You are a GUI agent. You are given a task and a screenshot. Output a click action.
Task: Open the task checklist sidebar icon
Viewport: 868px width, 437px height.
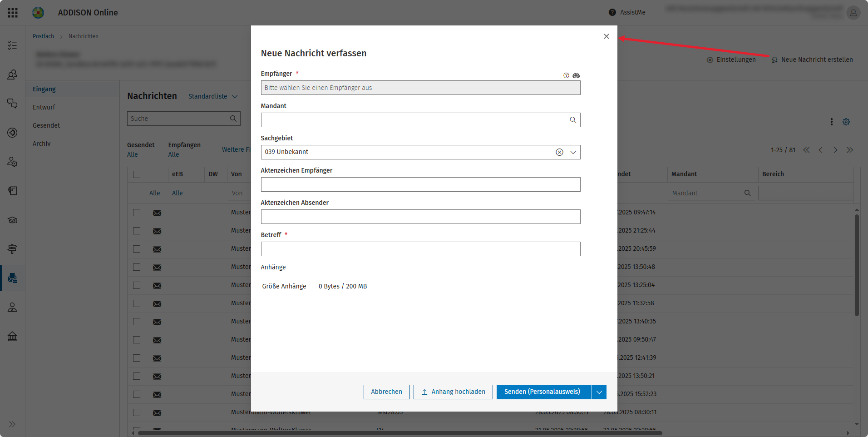tap(12, 45)
